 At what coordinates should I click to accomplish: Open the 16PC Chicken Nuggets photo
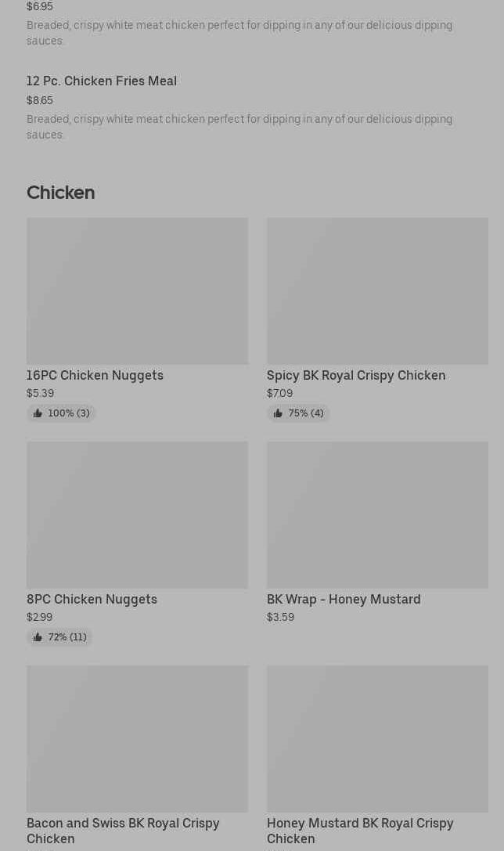coord(137,290)
